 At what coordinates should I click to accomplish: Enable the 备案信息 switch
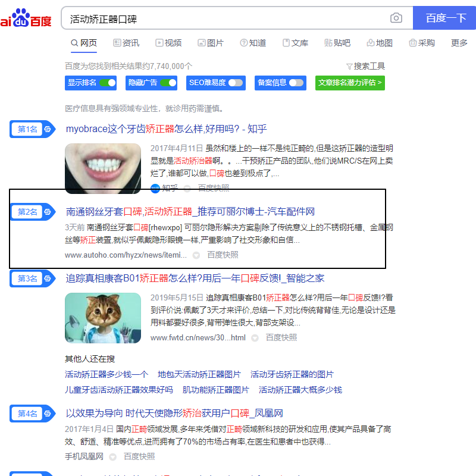point(296,83)
